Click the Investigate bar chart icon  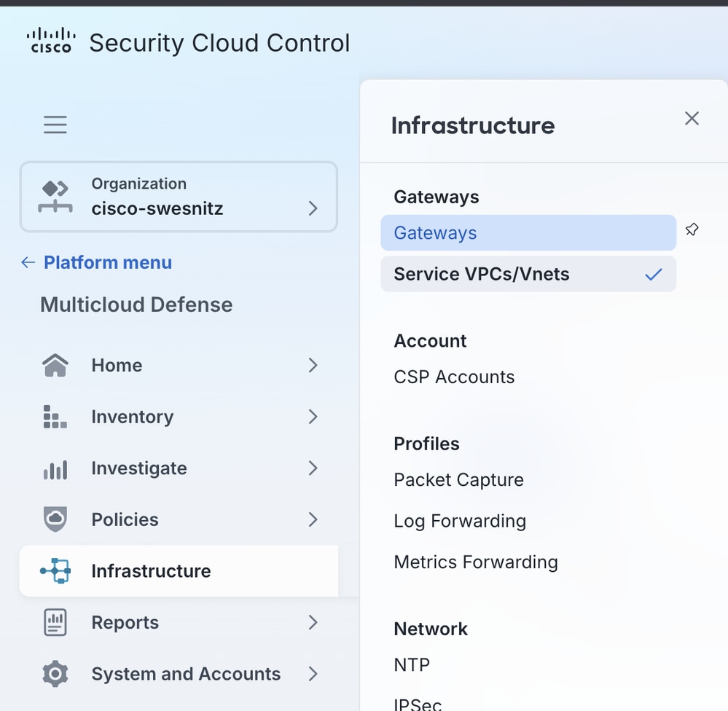coord(55,469)
